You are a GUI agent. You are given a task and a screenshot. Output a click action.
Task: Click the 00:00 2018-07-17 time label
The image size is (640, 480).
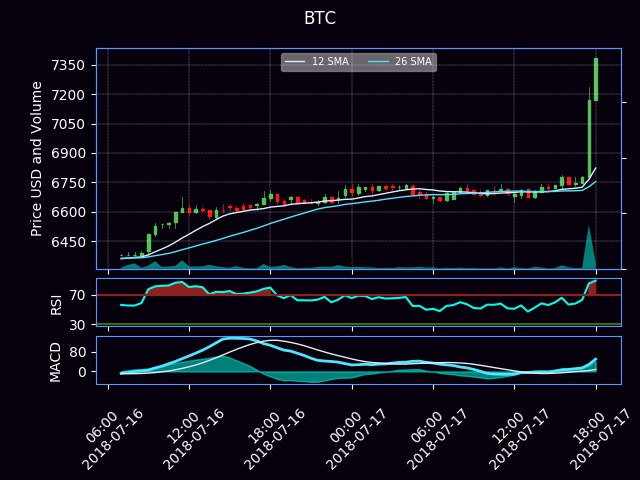click(356, 439)
